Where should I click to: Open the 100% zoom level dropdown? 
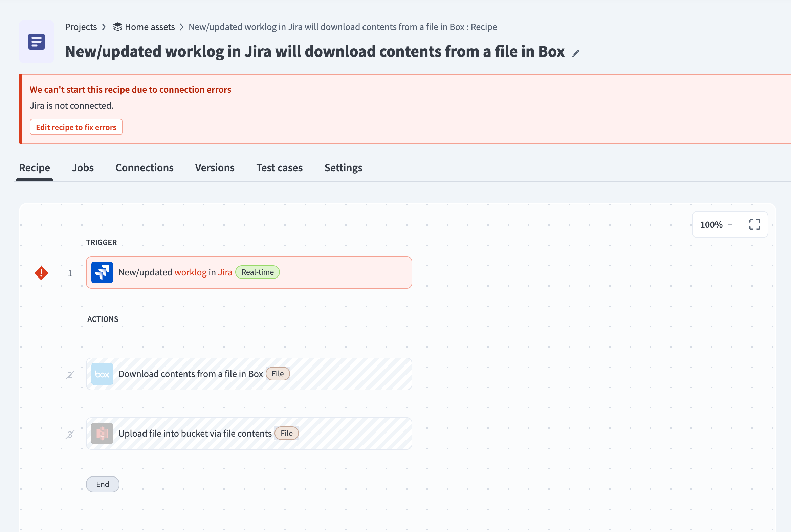pyautogui.click(x=716, y=225)
